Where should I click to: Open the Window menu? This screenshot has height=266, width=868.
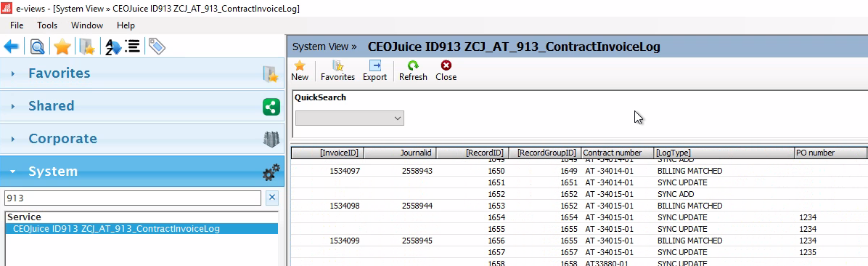point(87,25)
